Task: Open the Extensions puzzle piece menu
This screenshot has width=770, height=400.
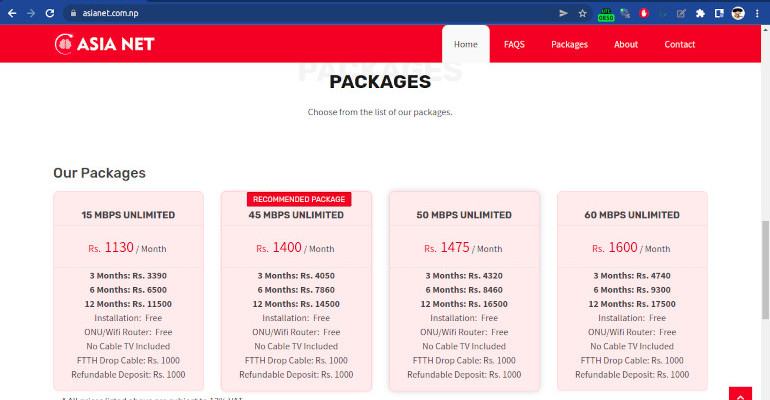Action: pos(700,13)
